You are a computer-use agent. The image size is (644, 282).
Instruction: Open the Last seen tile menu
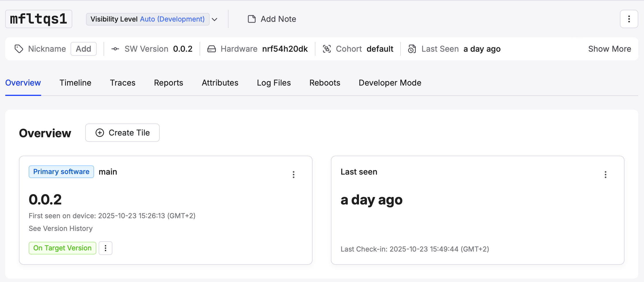tap(605, 175)
